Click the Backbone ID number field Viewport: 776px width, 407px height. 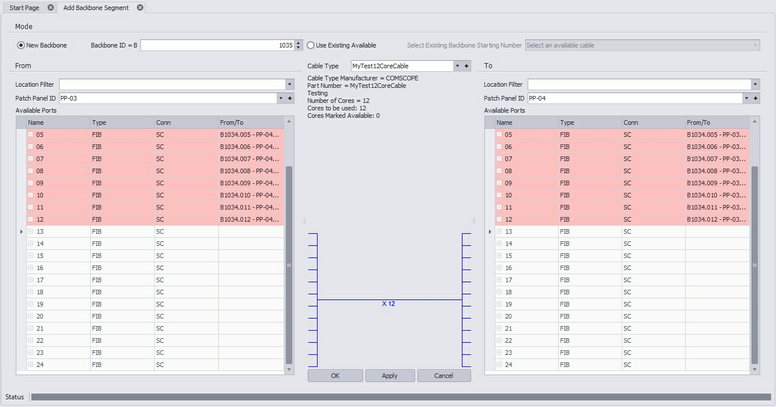click(217, 45)
